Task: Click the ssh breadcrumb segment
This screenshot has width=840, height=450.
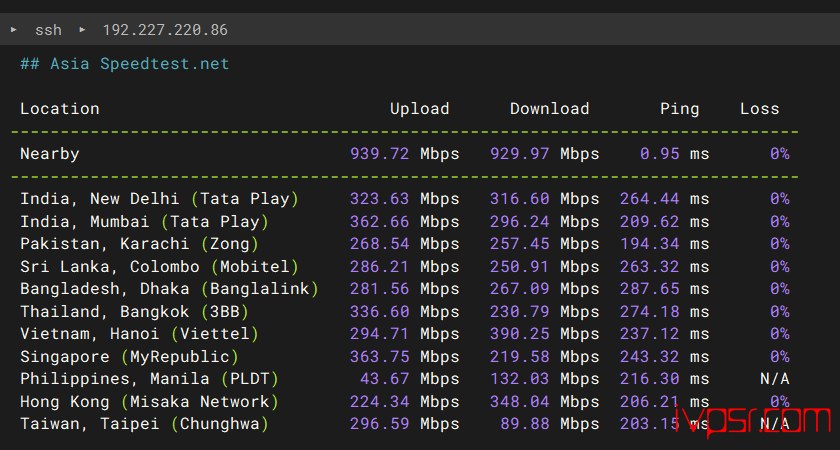Action: click(48, 30)
